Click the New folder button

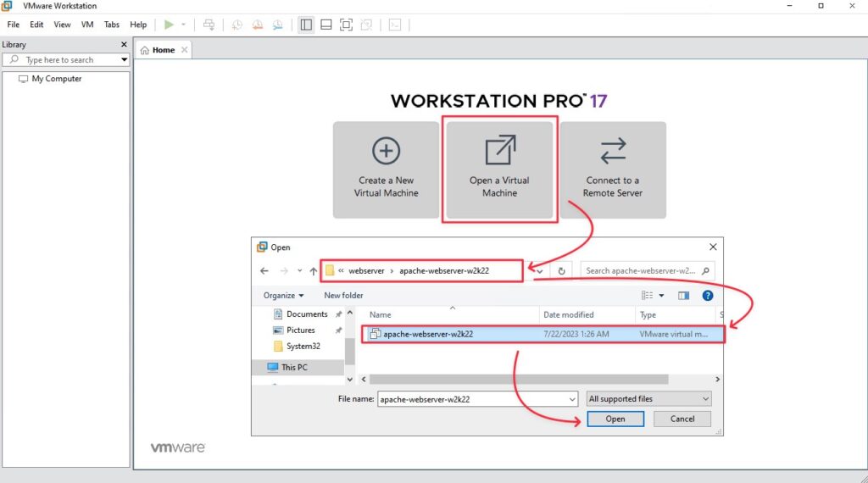coord(344,296)
